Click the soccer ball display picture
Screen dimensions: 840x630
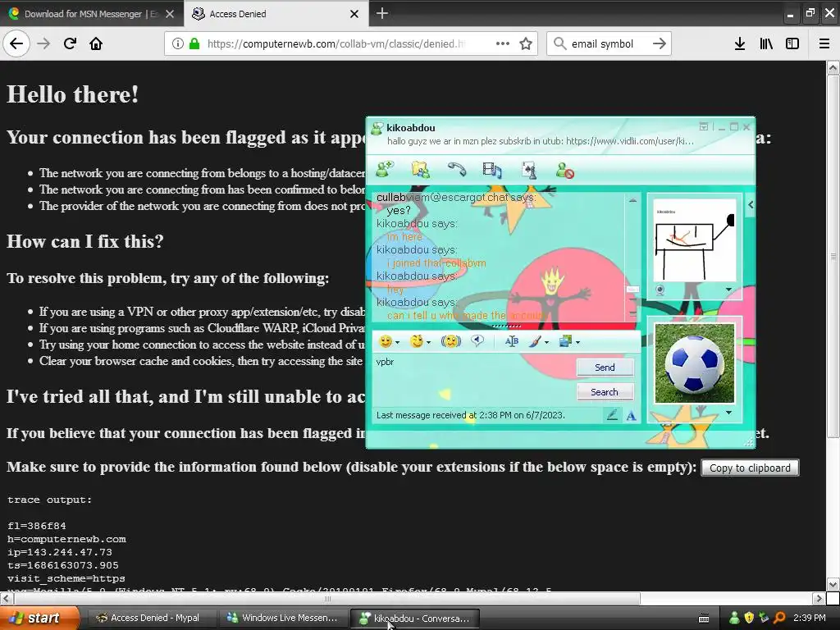tap(694, 363)
